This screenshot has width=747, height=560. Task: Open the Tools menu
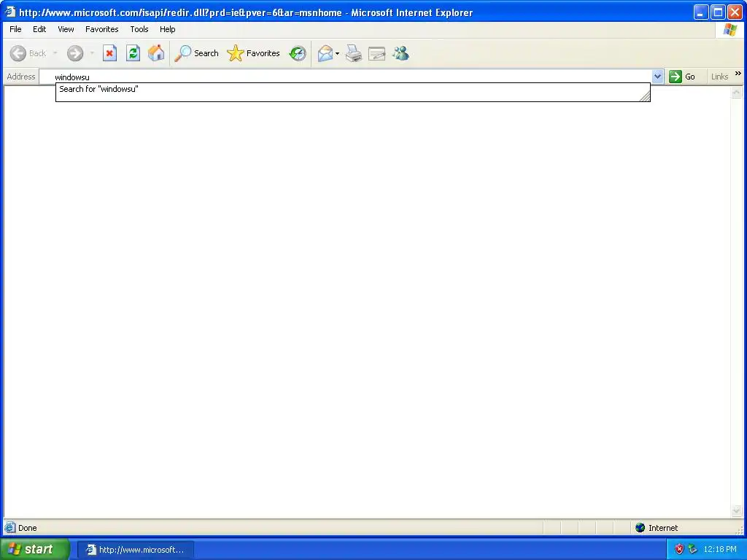pos(139,29)
